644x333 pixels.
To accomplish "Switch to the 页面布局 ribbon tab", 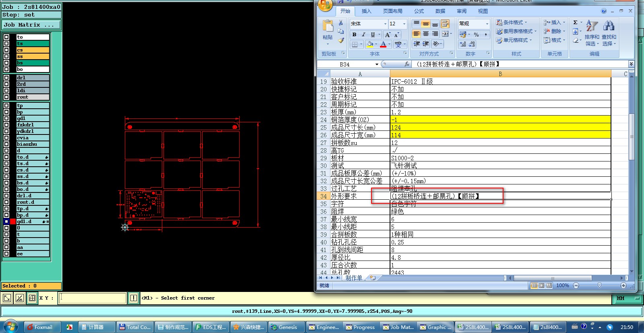I will [x=392, y=11].
